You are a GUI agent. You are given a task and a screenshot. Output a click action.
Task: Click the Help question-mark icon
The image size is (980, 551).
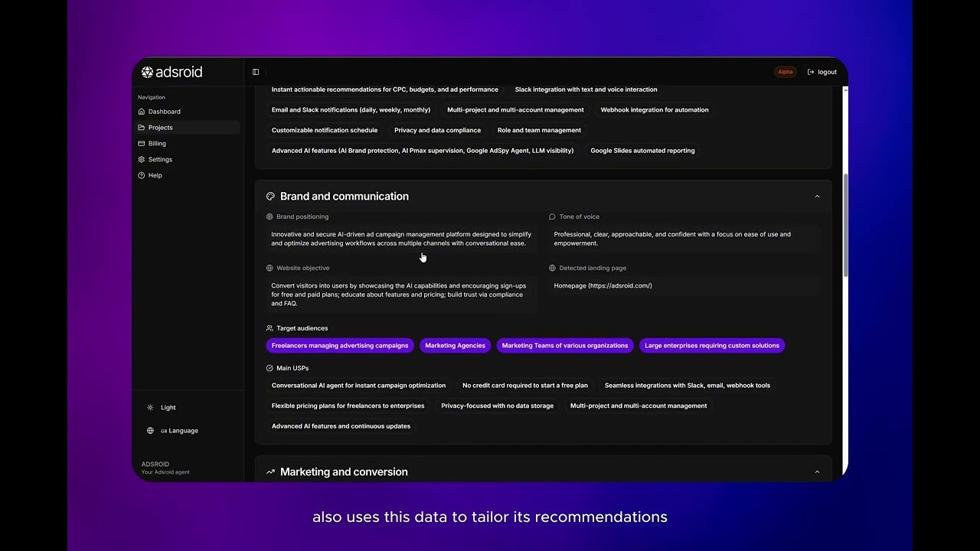coord(142,176)
